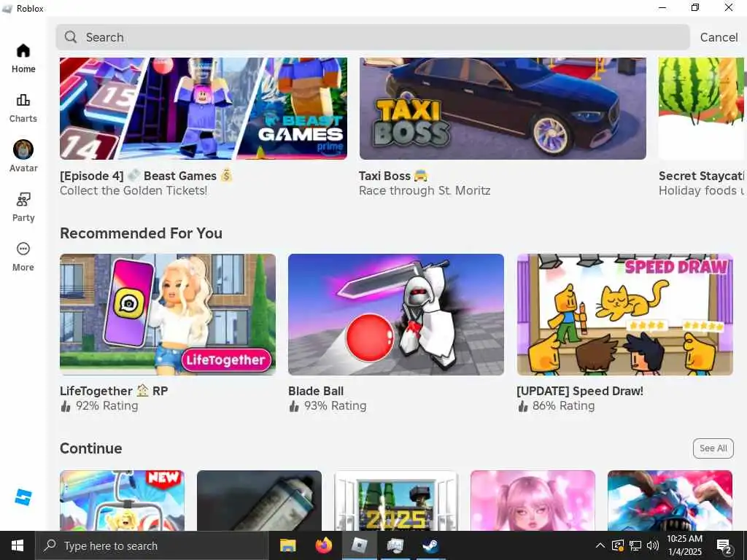This screenshot has height=560, width=747.
Task: Open the Home tab in the sidebar
Action: [23, 58]
